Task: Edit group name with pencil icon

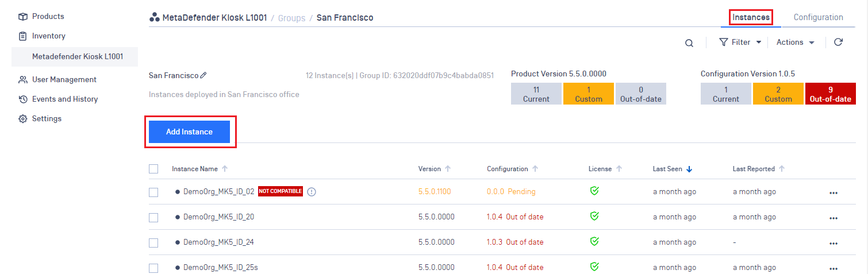Action: click(203, 75)
